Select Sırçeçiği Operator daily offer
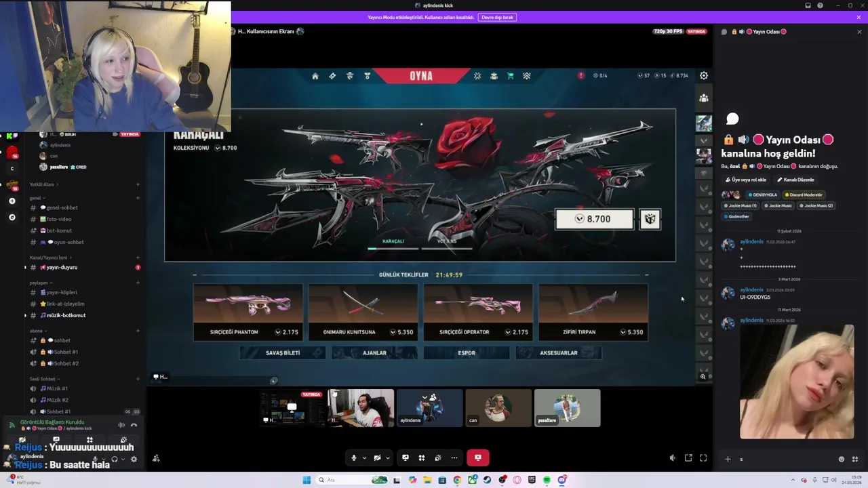The height and width of the screenshot is (488, 868). coord(478,312)
